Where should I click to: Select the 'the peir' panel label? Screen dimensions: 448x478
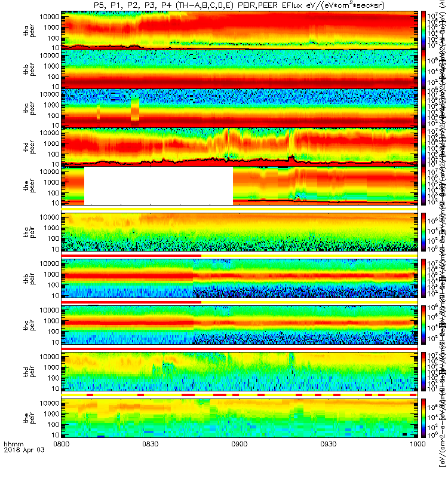[x=29, y=418]
